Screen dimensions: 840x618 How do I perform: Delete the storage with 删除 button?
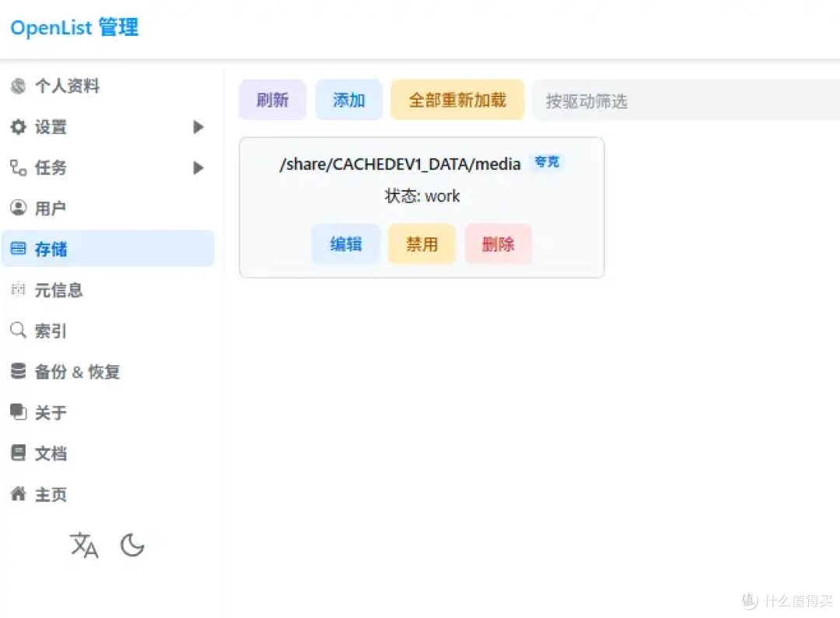pyautogui.click(x=499, y=244)
